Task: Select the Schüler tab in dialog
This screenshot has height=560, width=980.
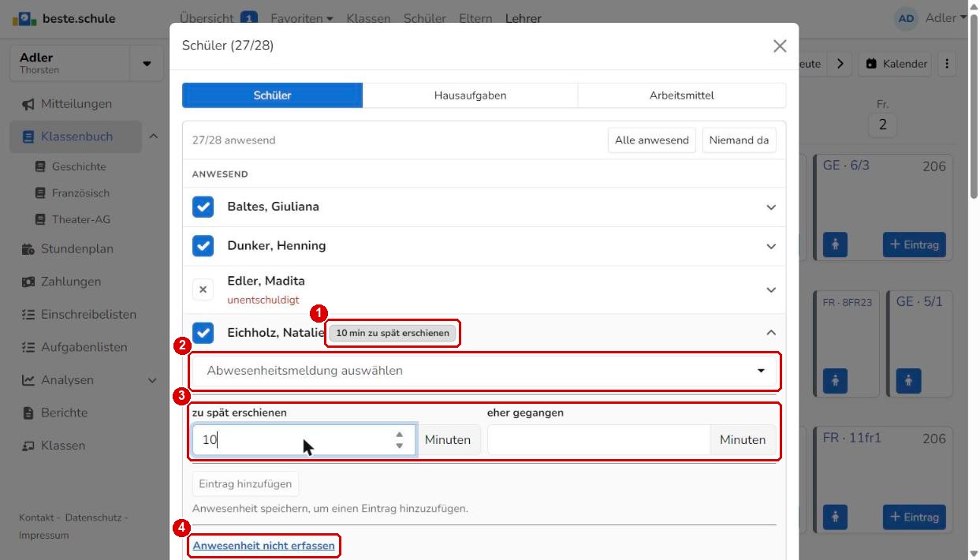Action: (273, 95)
